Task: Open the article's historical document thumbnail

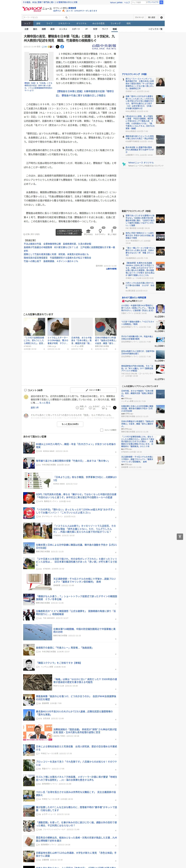Action: 39,67
